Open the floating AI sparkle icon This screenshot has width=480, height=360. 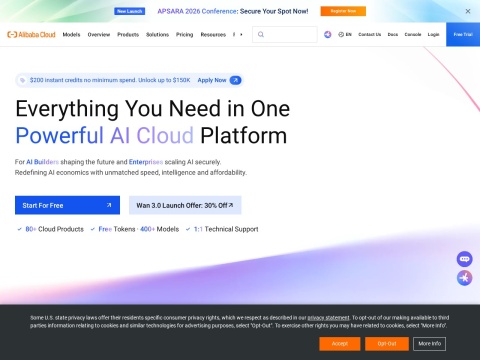click(x=464, y=278)
